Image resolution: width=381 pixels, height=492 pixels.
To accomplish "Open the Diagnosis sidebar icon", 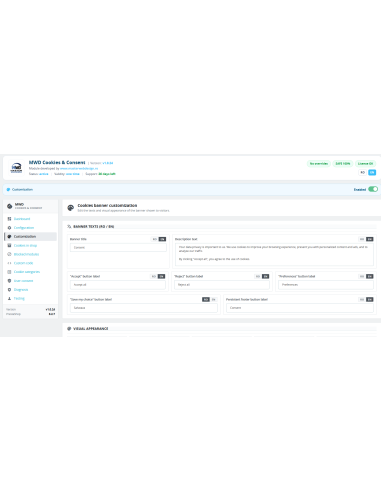I will coord(9,290).
